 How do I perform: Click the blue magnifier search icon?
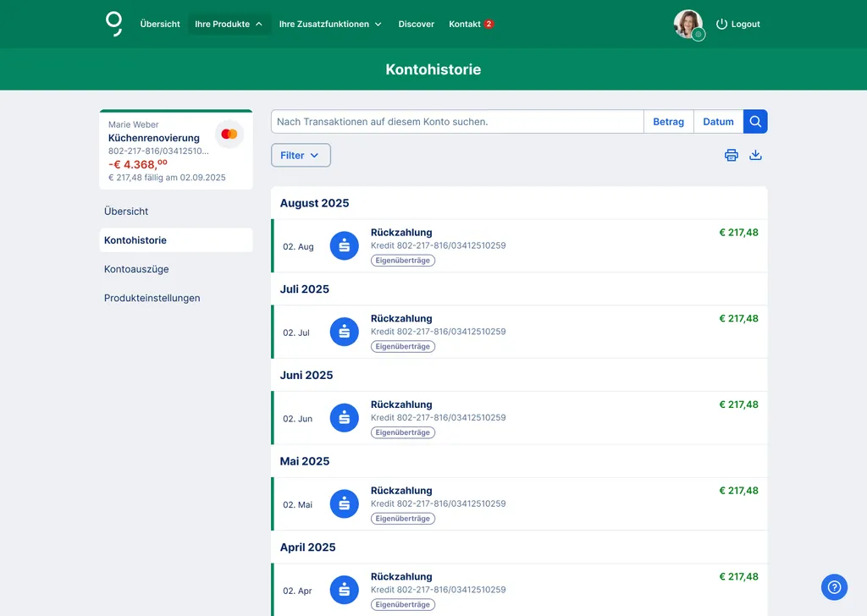754,121
